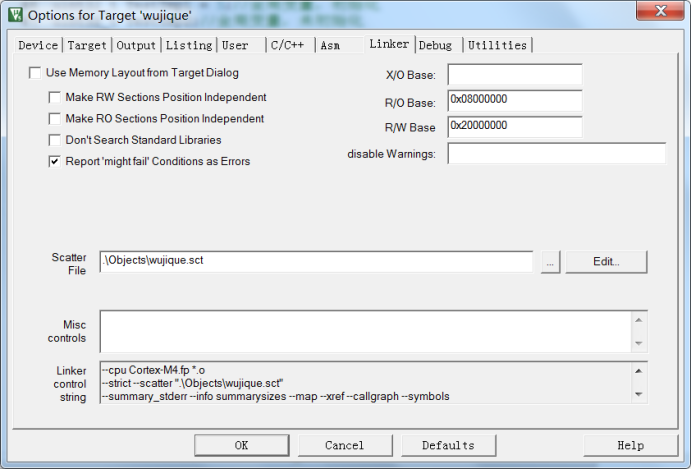Click Misc controls scrollbar down arrow
The image size is (692, 469).
pos(639,343)
